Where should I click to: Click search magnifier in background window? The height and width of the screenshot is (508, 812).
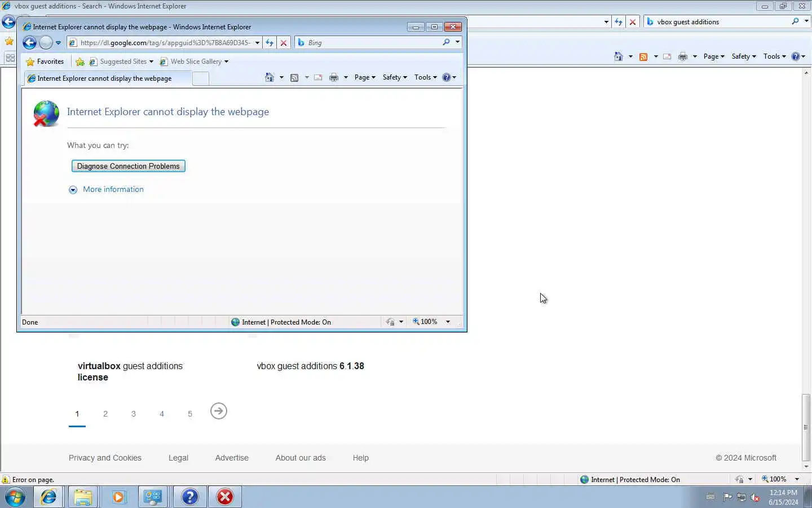(795, 21)
